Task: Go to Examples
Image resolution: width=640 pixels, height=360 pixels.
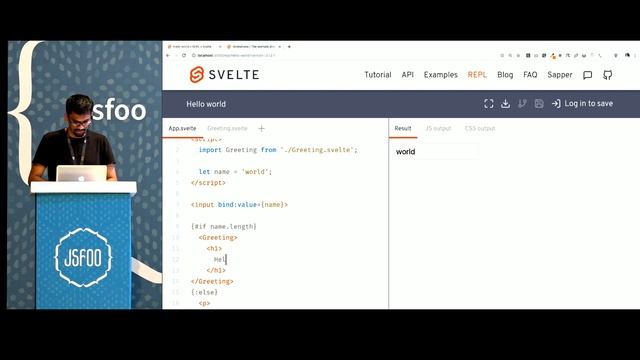Action: tap(440, 75)
